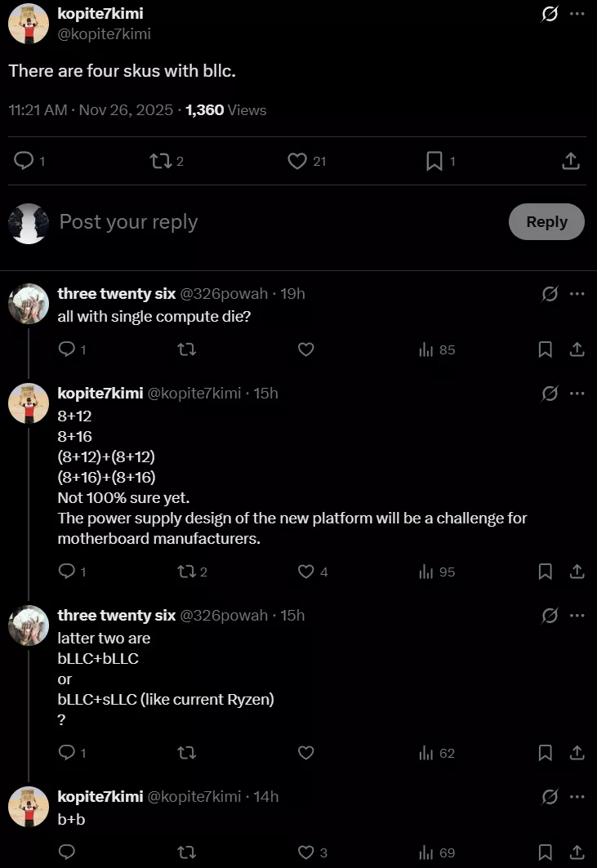Share the final "b+b" reply
This screenshot has width=597, height=868.
pos(577,852)
